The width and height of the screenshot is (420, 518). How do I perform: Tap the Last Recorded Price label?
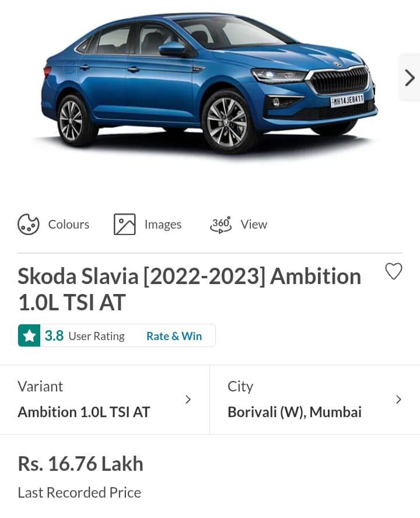pos(79,492)
